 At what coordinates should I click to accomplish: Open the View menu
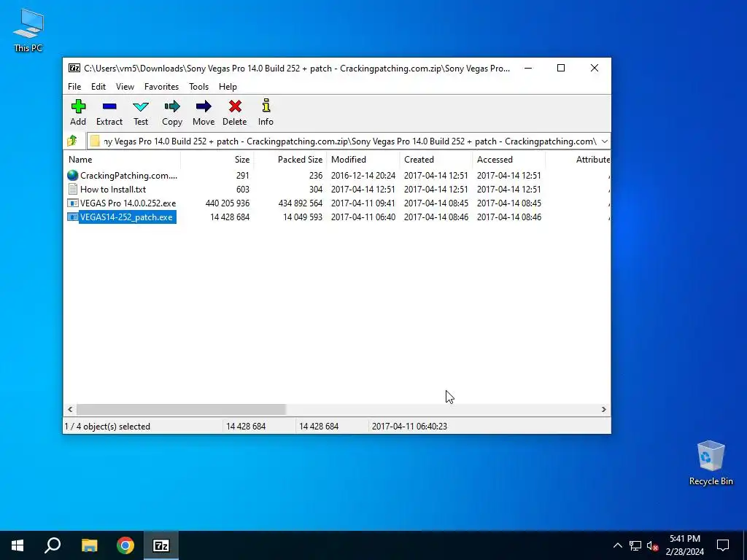[125, 87]
